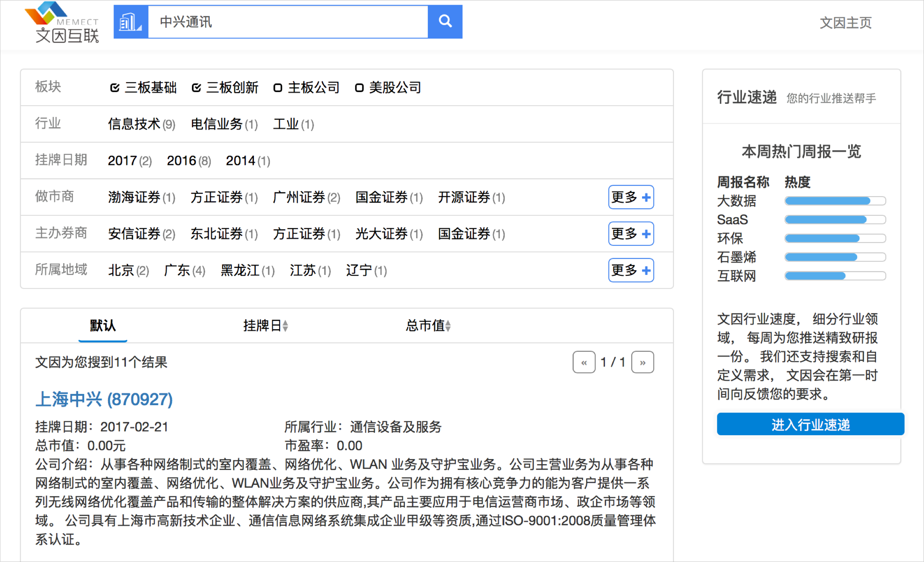Click the 大数据 popularity bar
This screenshot has width=924, height=562.
point(835,201)
